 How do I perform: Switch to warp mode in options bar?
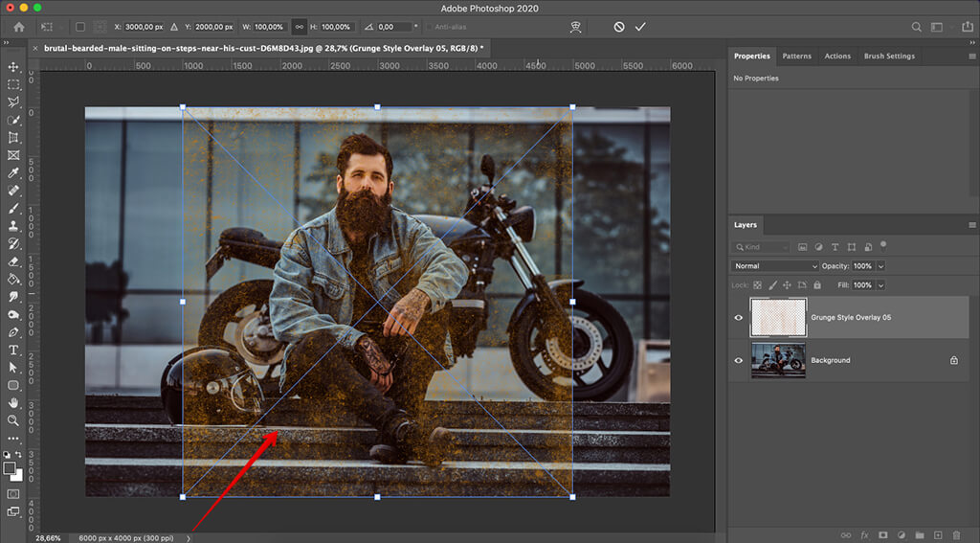click(x=575, y=27)
